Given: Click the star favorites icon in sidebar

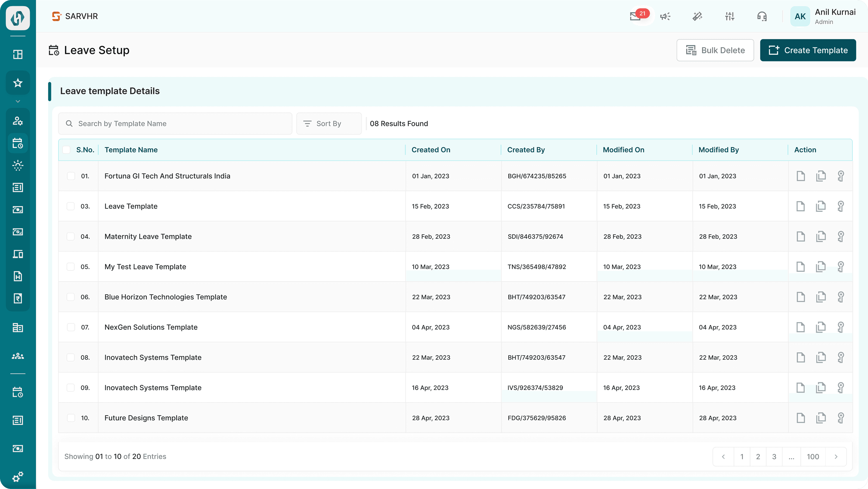Looking at the screenshot, I should [x=18, y=83].
